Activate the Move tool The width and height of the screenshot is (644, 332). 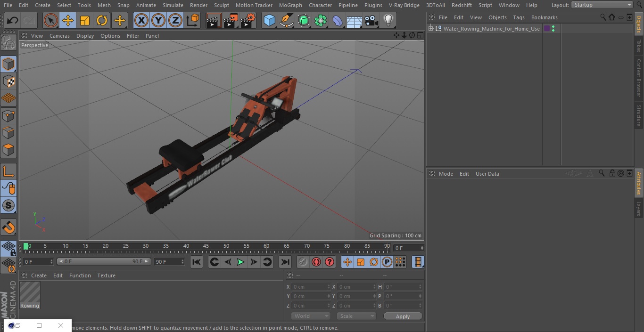pyautogui.click(x=68, y=20)
